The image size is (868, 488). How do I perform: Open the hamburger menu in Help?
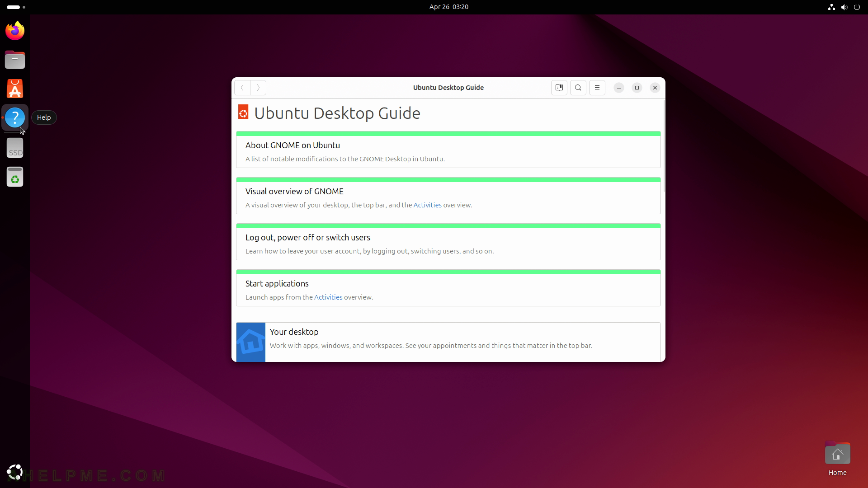click(597, 88)
